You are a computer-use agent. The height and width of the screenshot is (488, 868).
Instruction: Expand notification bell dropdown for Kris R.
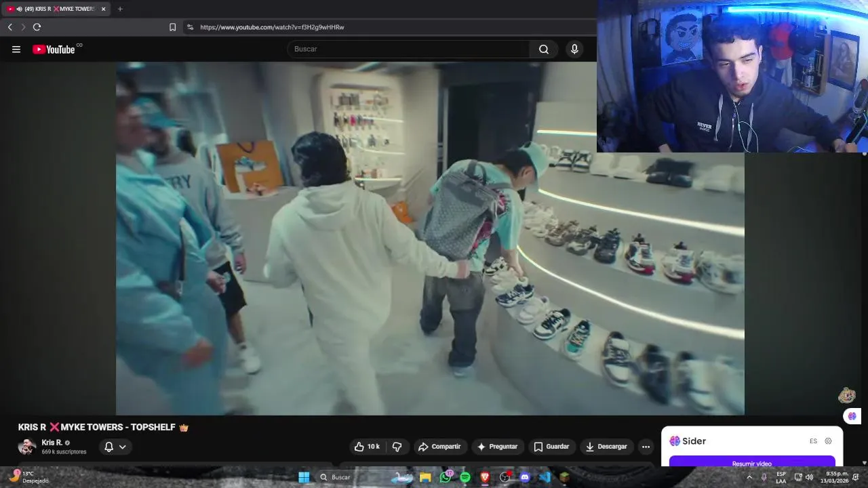coord(115,447)
